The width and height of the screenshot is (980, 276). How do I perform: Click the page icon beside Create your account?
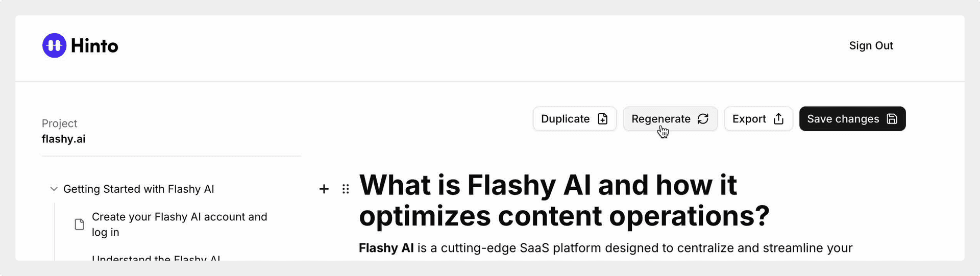pyautogui.click(x=80, y=224)
